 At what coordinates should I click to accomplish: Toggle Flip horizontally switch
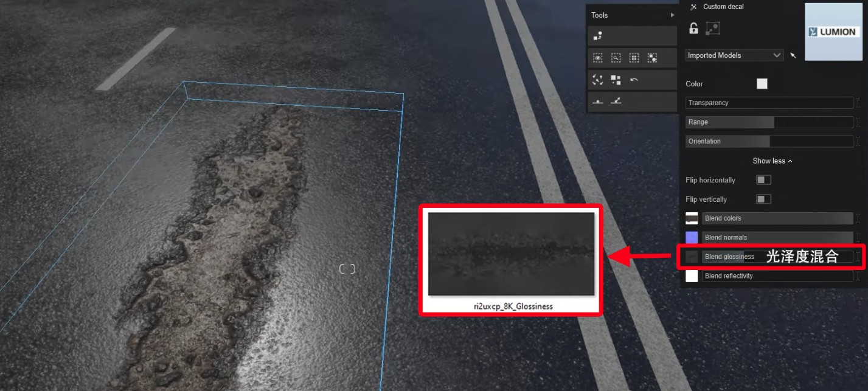[763, 180]
